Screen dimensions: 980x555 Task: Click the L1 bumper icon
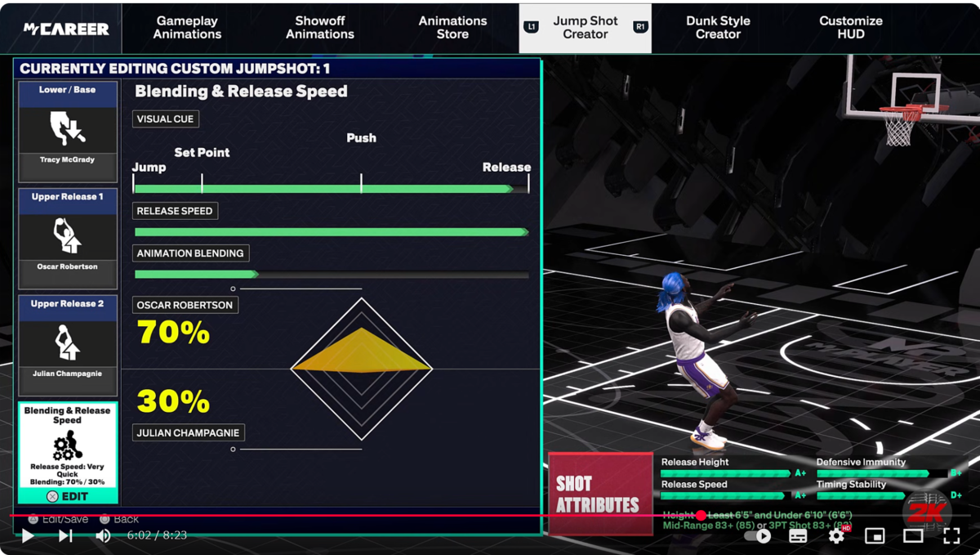(532, 27)
